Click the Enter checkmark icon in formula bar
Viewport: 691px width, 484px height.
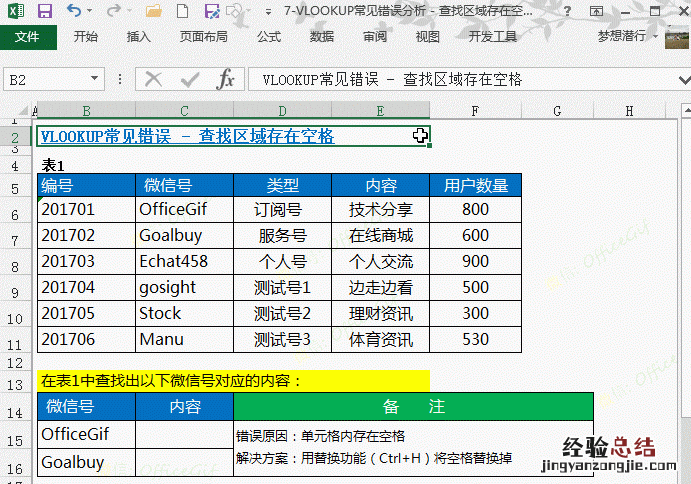coord(189,79)
